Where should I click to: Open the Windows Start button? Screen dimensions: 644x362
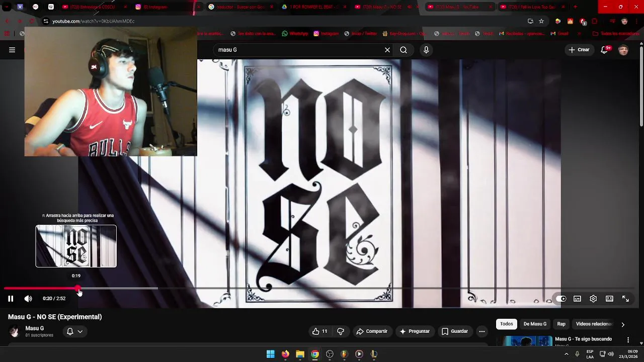pyautogui.click(x=271, y=354)
